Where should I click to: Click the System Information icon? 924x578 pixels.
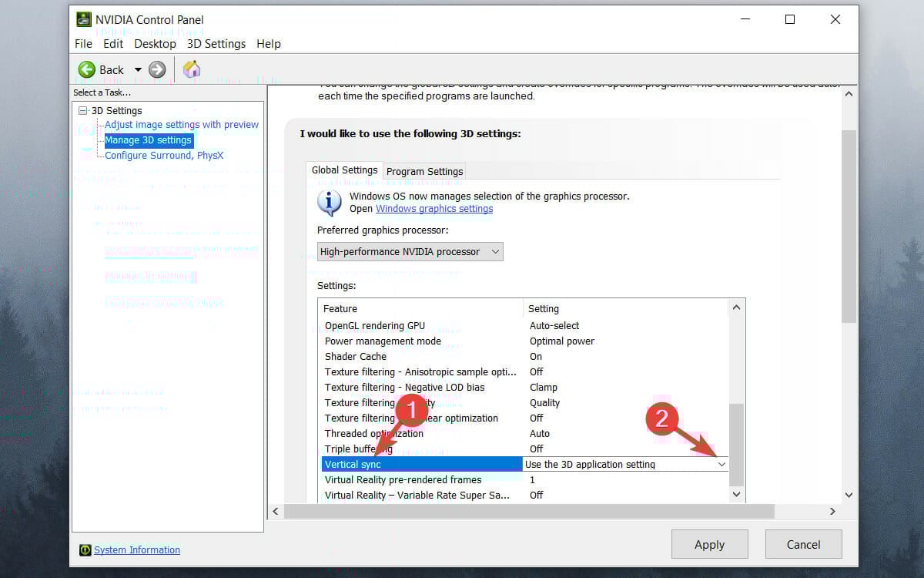pyautogui.click(x=85, y=550)
